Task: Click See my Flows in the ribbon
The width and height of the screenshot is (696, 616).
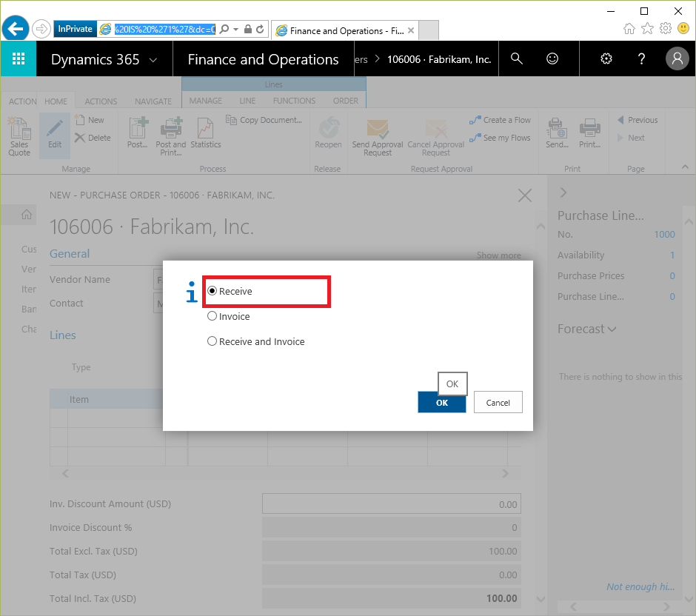Action: [x=500, y=138]
